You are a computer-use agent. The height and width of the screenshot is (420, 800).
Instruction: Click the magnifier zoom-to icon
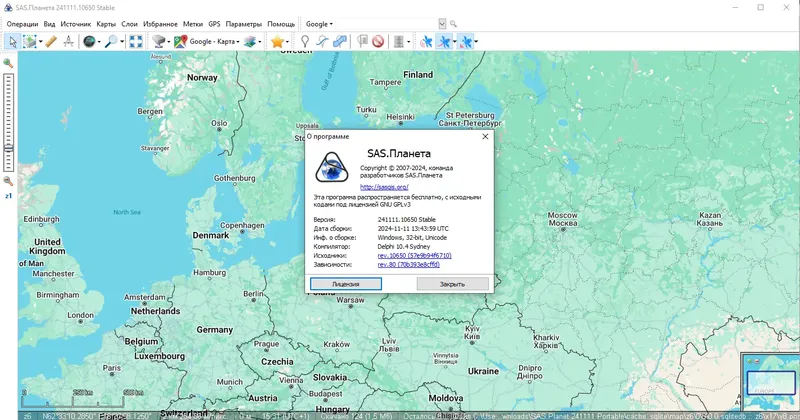(x=111, y=41)
